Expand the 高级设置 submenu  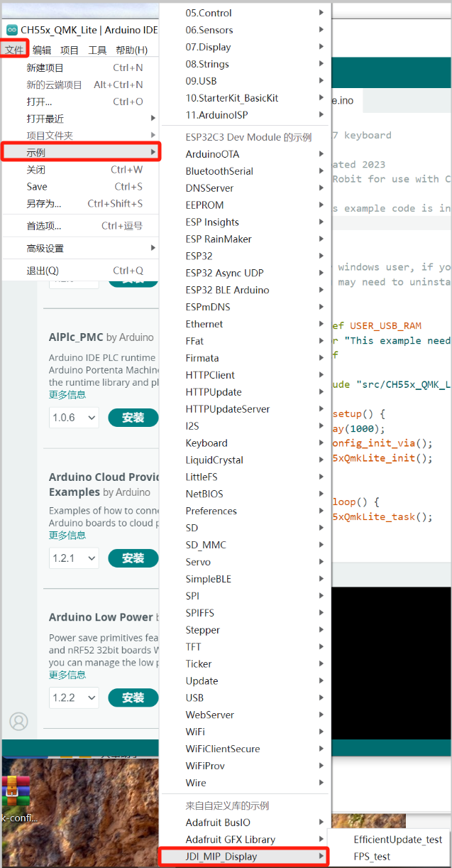click(x=45, y=249)
